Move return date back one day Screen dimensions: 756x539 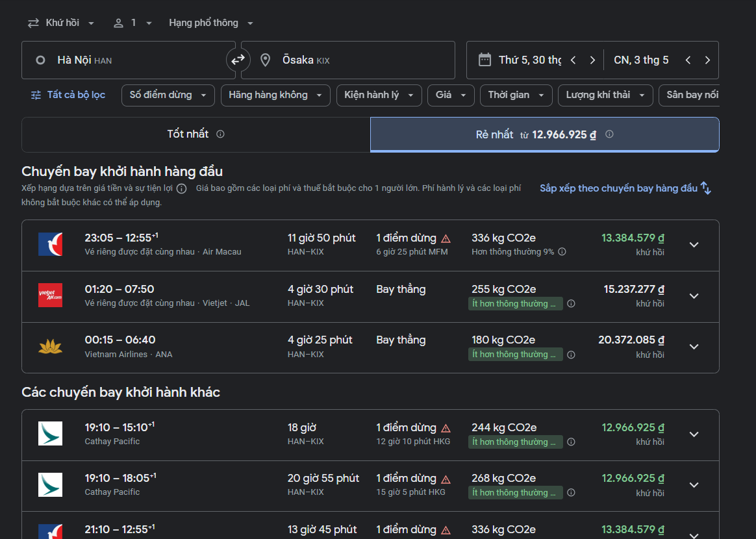pyautogui.click(x=688, y=60)
